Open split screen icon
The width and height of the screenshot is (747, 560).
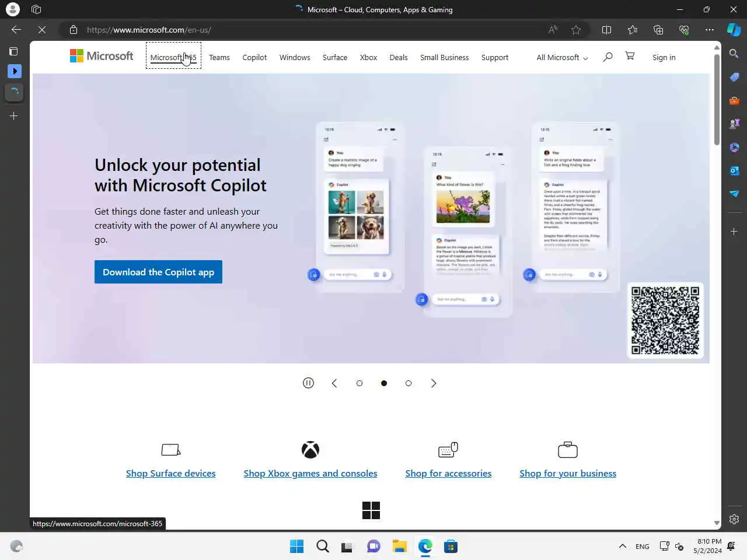[x=606, y=30]
